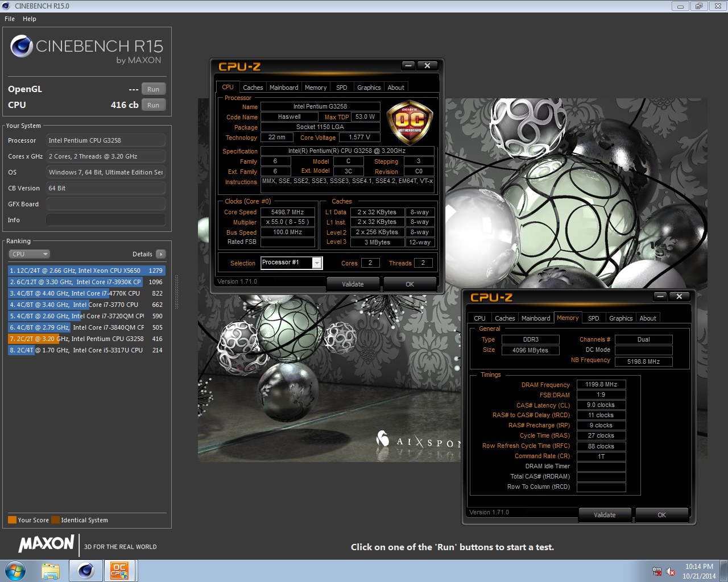This screenshot has width=728, height=582.
Task: Select ranking row Core i7-3930K
Action: pos(86,282)
